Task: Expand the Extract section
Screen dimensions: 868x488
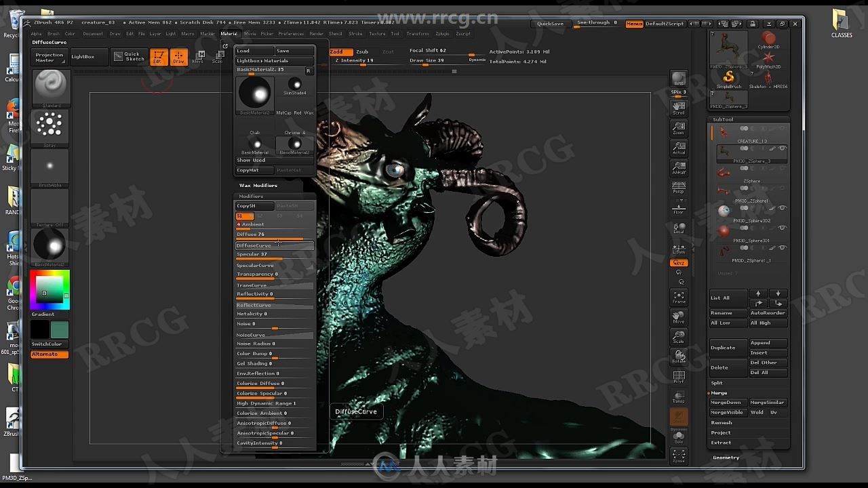Action: coord(721,443)
